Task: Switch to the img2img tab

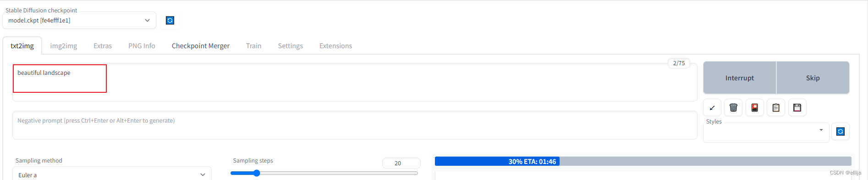Action: pyautogui.click(x=64, y=46)
